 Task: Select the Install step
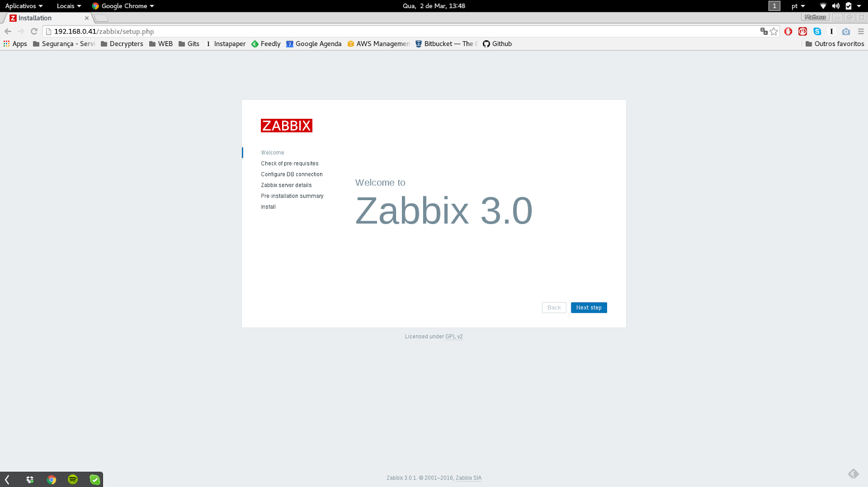point(268,207)
